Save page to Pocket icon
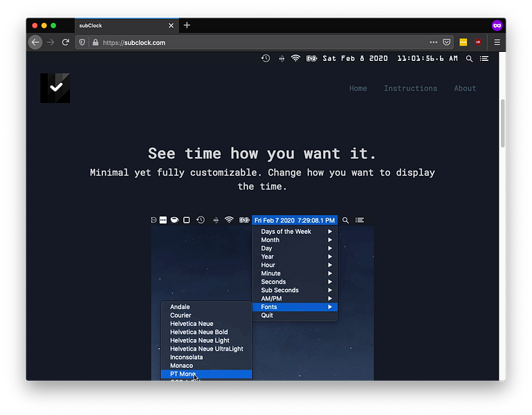This screenshot has width=532, height=415. 446,42
